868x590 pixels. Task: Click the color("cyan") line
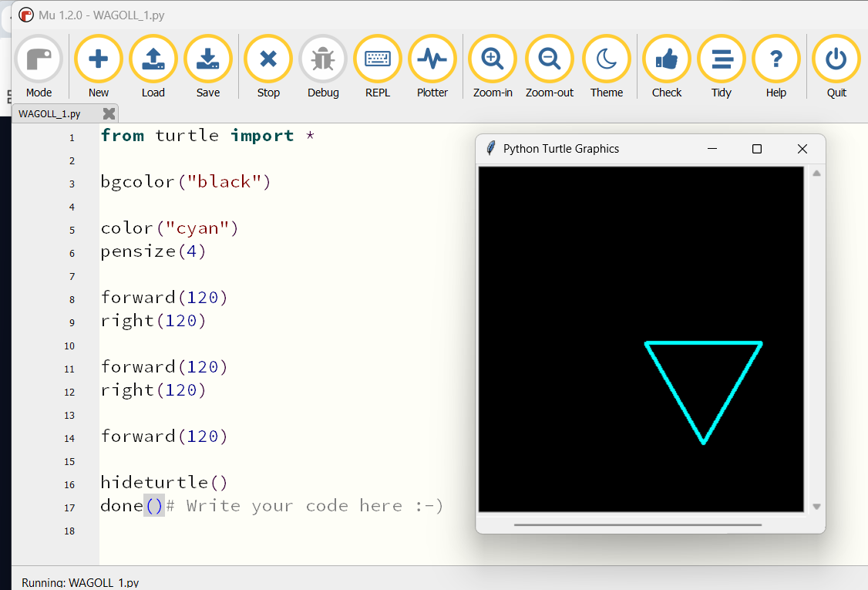[x=170, y=228]
